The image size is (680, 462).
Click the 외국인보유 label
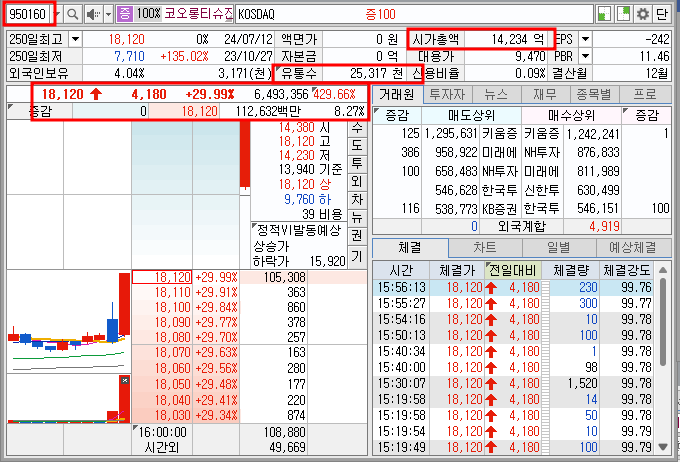pos(39,73)
